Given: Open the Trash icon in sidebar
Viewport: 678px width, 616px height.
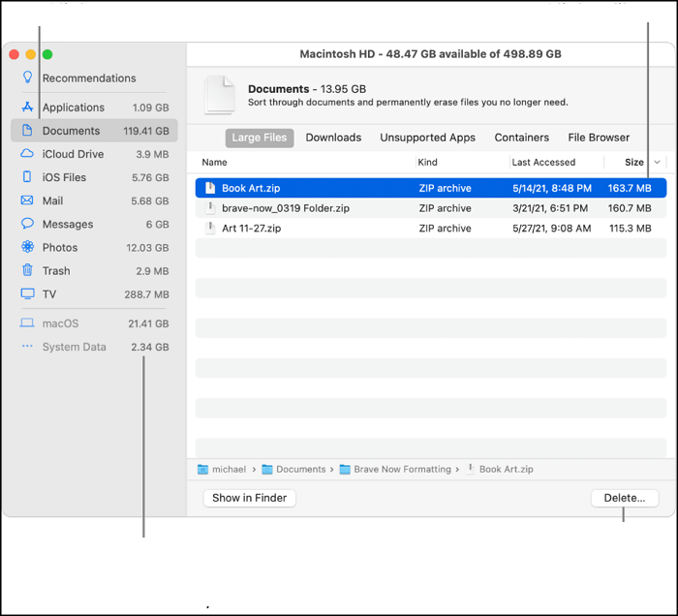Looking at the screenshot, I should coord(27,271).
